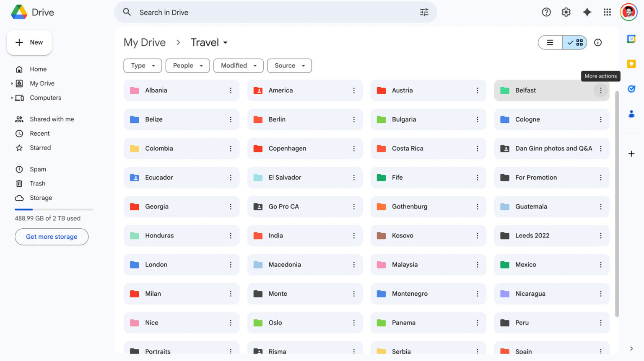Open Google Tasks side panel
The image size is (644, 361).
click(x=631, y=89)
